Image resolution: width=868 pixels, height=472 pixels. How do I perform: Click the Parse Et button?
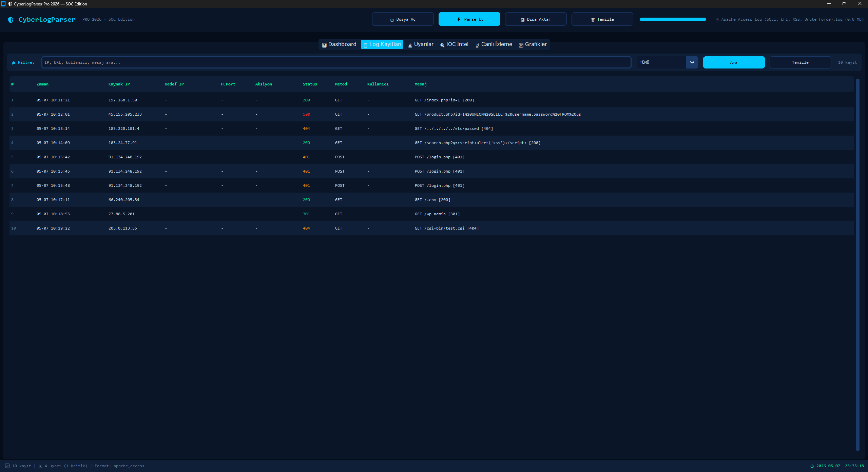tap(469, 19)
